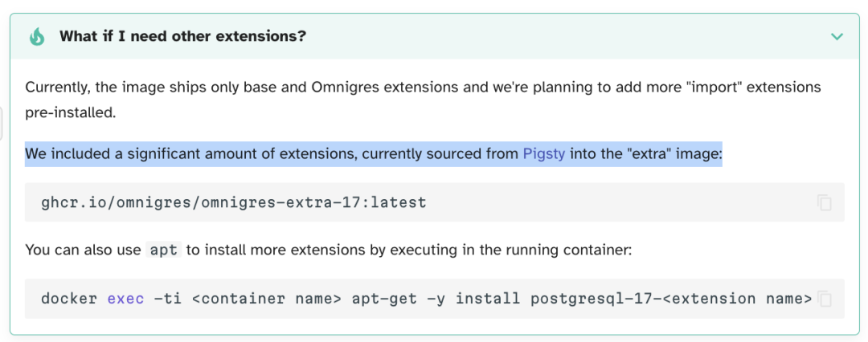Click the flame icon beside the question heading
The image size is (868, 342).
[x=37, y=36]
